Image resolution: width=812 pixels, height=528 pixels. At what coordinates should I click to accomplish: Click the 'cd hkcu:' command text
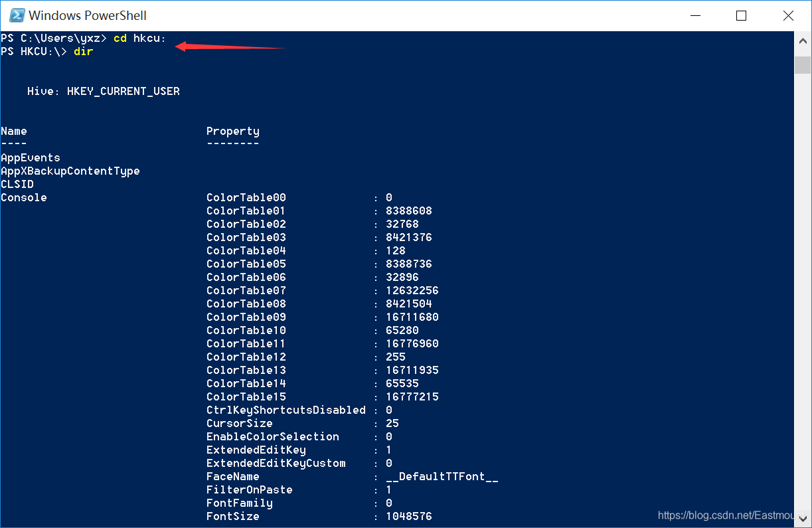[140, 38]
